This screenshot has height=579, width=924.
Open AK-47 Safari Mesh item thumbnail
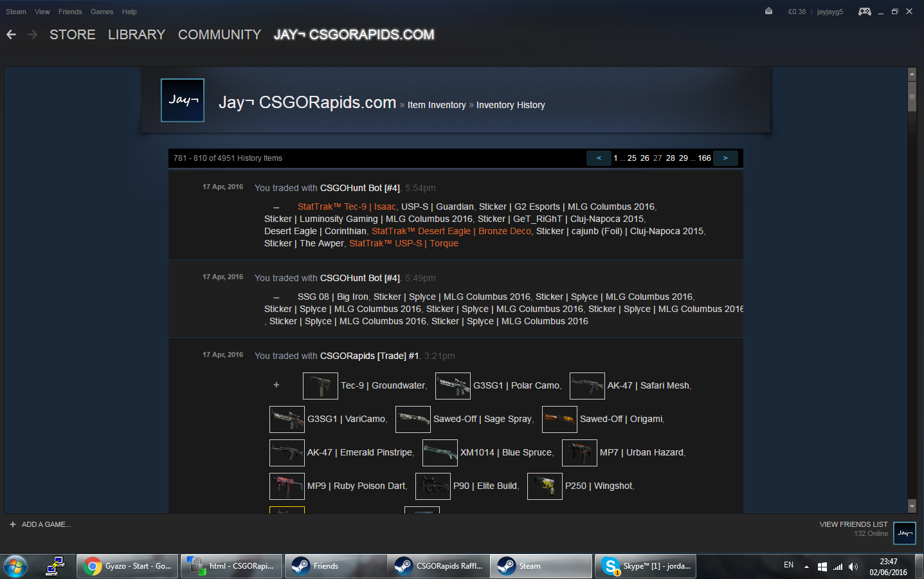[587, 386]
